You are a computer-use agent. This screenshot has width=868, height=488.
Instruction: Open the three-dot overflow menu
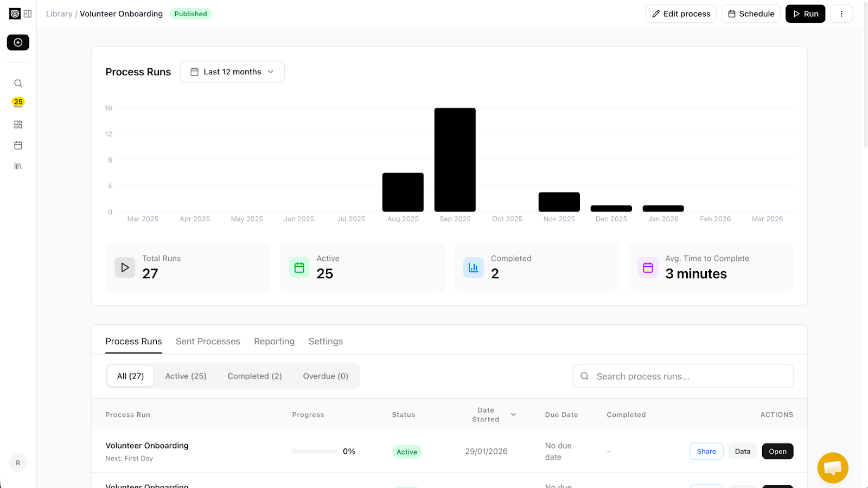coord(841,14)
